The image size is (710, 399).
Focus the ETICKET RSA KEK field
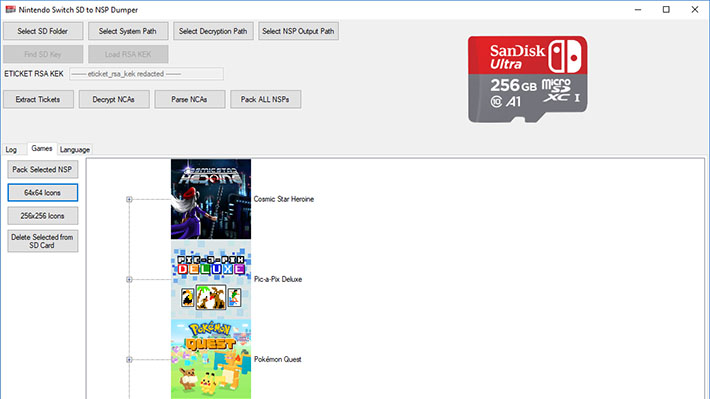(146, 74)
